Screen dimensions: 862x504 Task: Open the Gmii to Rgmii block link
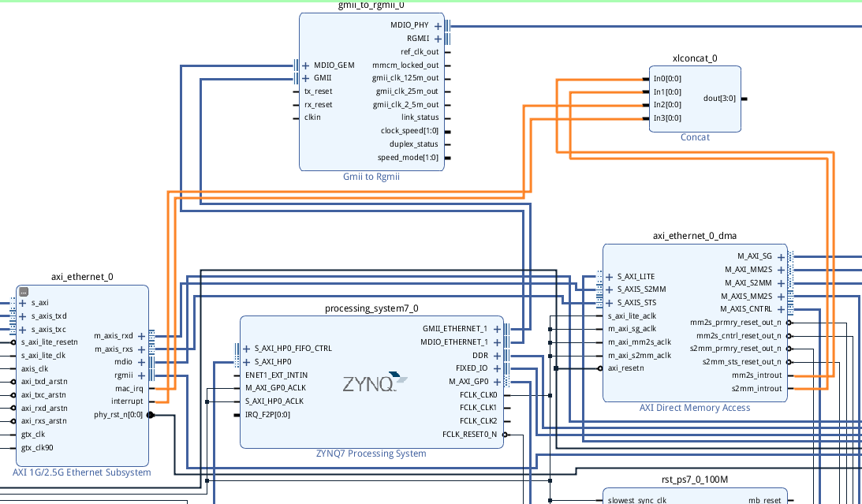click(371, 177)
